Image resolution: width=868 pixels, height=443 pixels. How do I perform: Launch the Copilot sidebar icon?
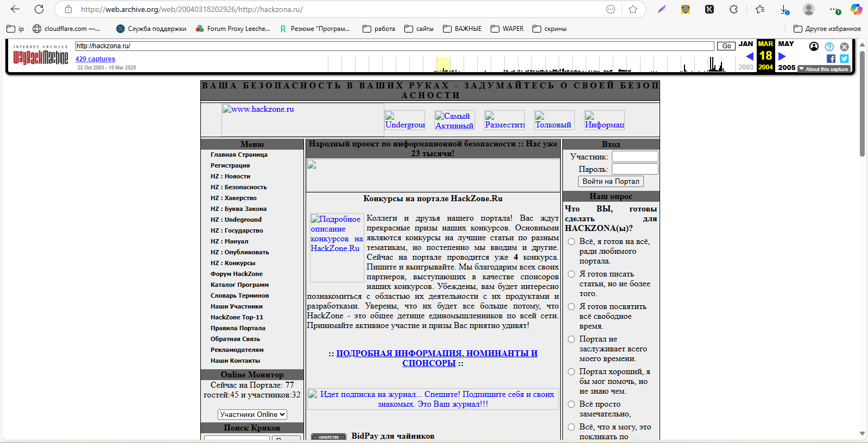[857, 9]
